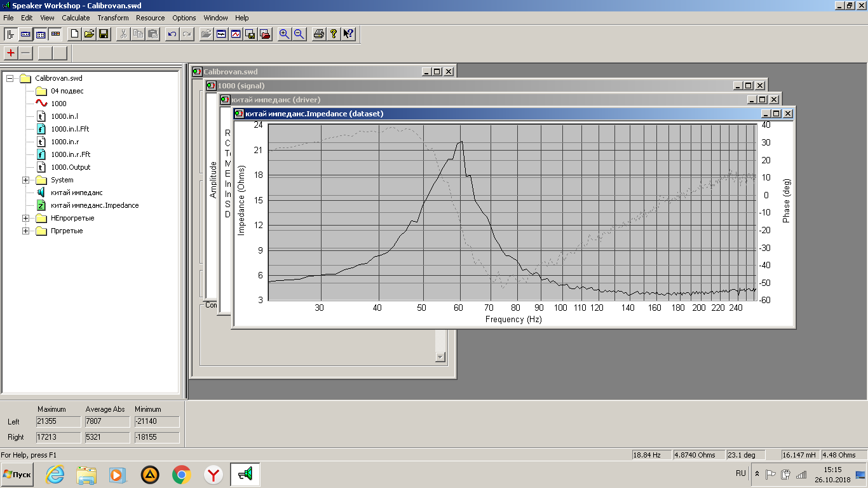Click the Save floppy disk toolbar icon
The height and width of the screenshot is (488, 868).
(104, 34)
